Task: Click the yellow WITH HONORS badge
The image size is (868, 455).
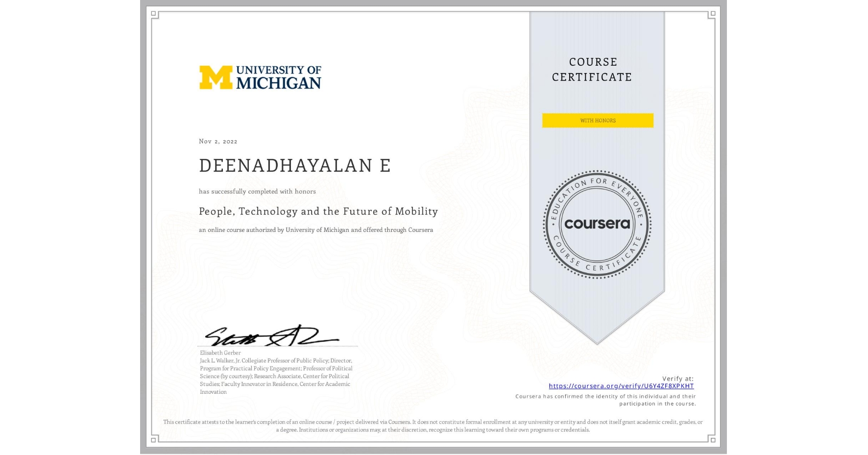Action: point(598,121)
